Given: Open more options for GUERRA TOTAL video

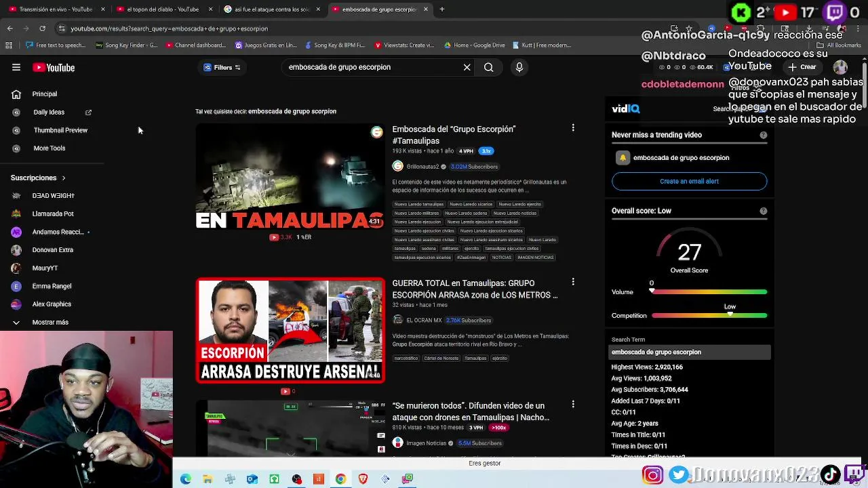Looking at the screenshot, I should click(573, 282).
